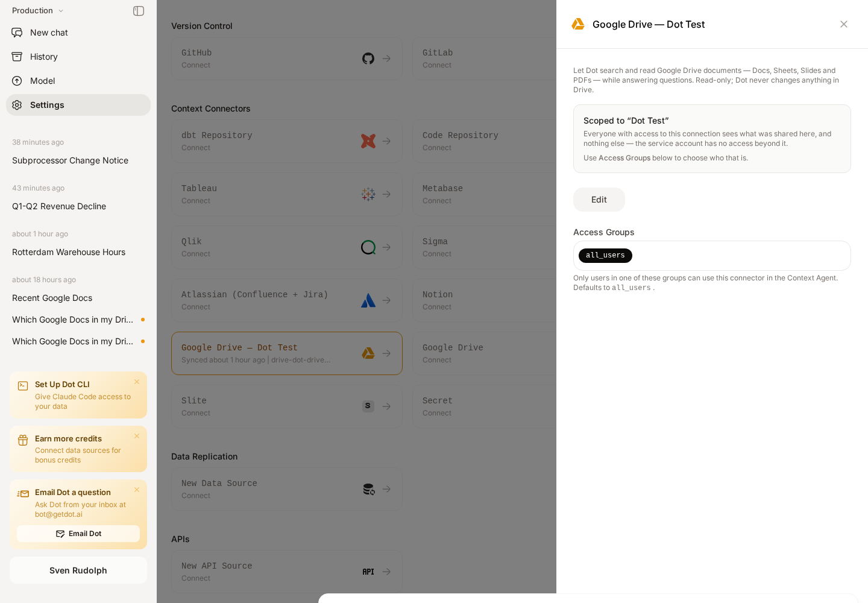Open the Production workspace dropdown
Image resolution: width=868 pixels, height=603 pixels.
pos(38,11)
